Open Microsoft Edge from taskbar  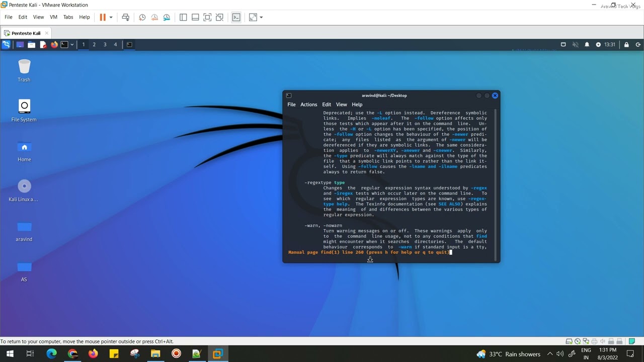point(51,353)
